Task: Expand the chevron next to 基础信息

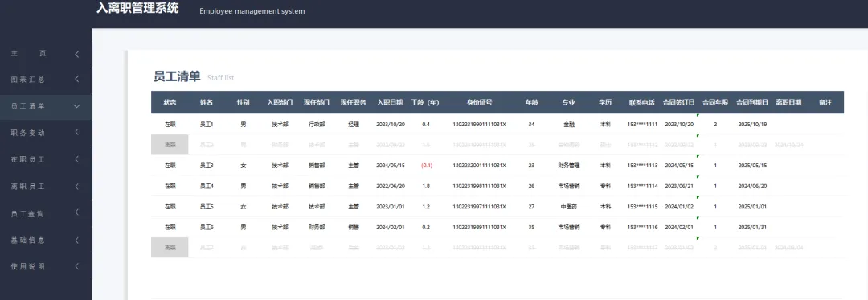Action: point(77,240)
